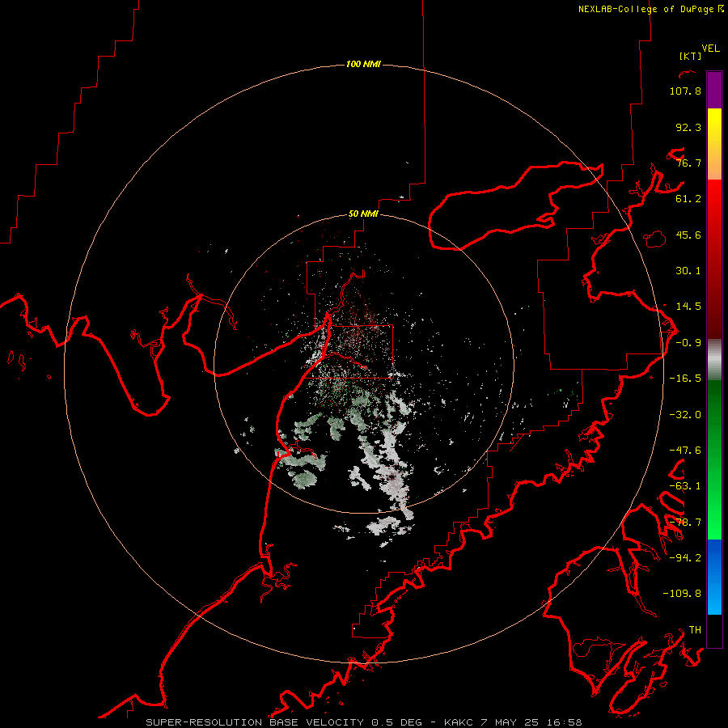Click the -32.0 velocity legend value
Image resolution: width=728 pixels, height=728 pixels.
(x=685, y=415)
